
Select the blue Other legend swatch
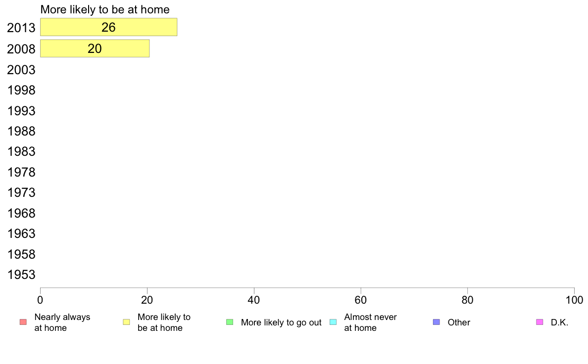pyautogui.click(x=436, y=322)
